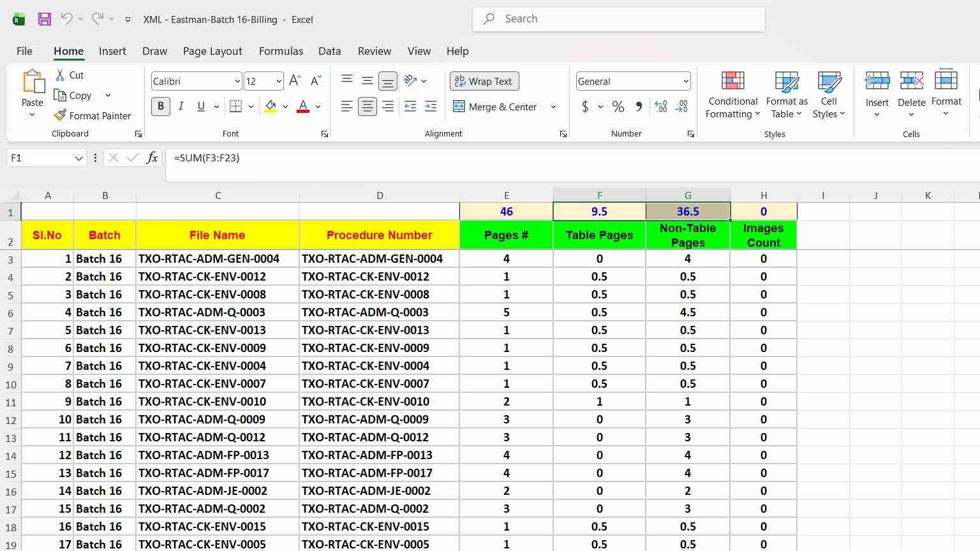Click the Increase Decimal icon

coord(661,107)
